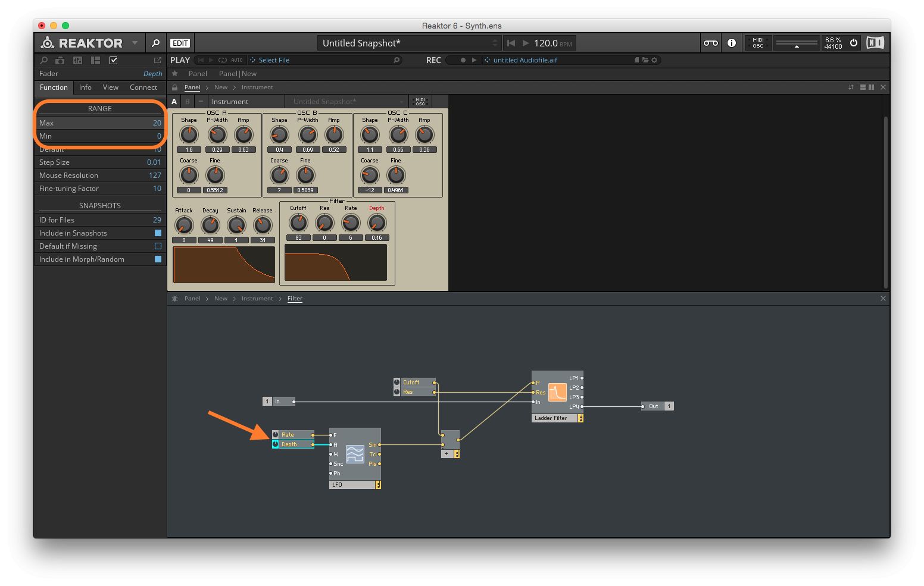Click the Fine-tuning Factor value 10

click(x=157, y=189)
